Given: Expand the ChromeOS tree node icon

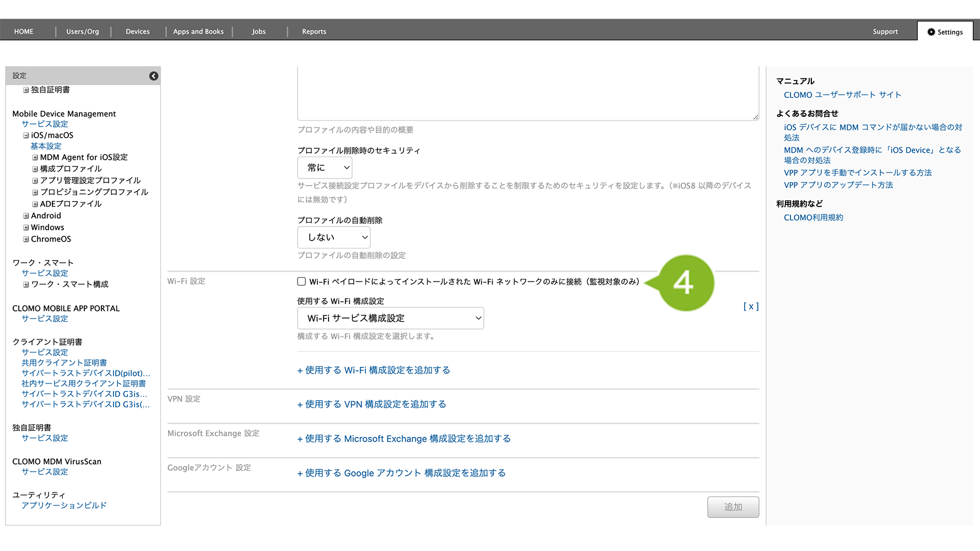Looking at the screenshot, I should (26, 239).
